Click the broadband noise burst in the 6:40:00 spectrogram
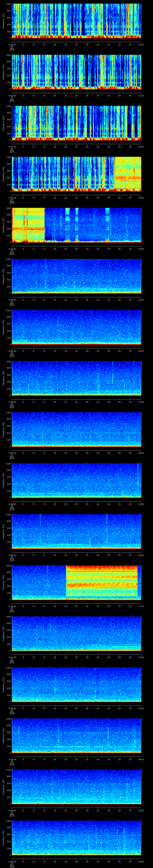Image resolution: width=153 pixels, height=868 pixels. [102, 583]
